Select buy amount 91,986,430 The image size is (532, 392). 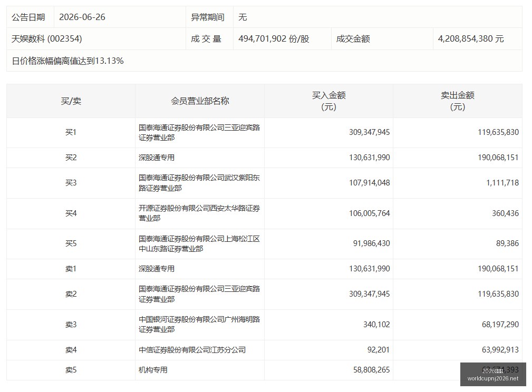[372, 243]
